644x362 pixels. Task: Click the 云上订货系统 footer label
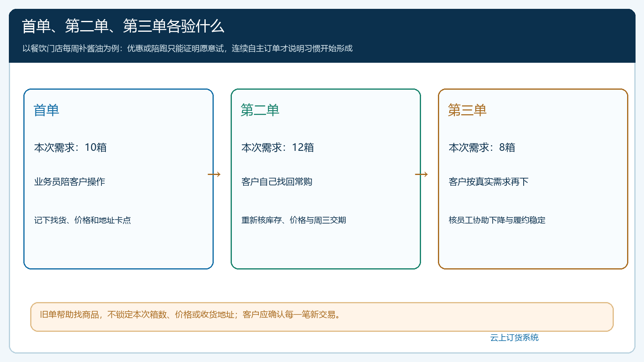(x=514, y=337)
